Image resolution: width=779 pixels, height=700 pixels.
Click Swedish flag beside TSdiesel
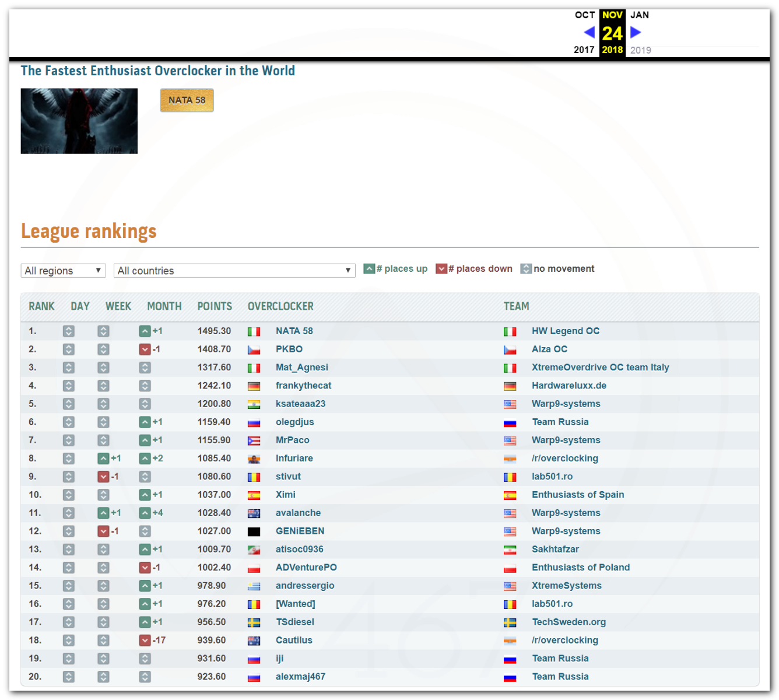pyautogui.click(x=254, y=623)
